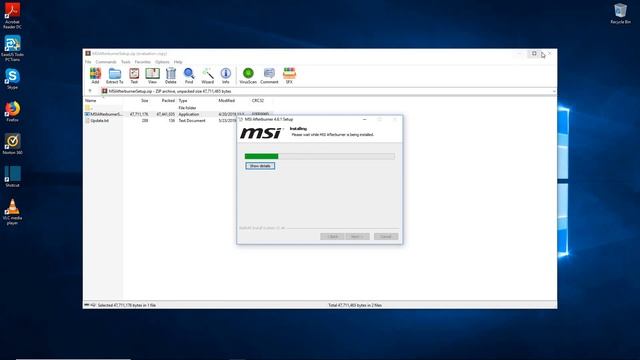Screen dimensions: 640x360
Task: Launch Firefox from the desktop
Action: (x=12, y=112)
